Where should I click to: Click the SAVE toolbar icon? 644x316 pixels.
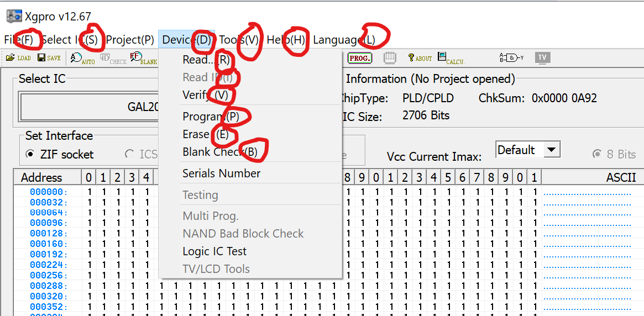coord(49,57)
